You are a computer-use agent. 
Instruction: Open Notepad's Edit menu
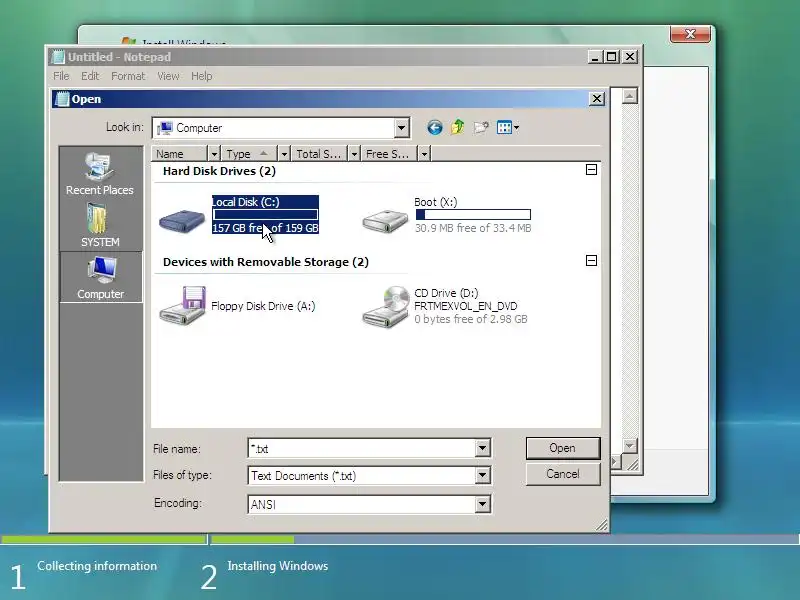coord(90,76)
